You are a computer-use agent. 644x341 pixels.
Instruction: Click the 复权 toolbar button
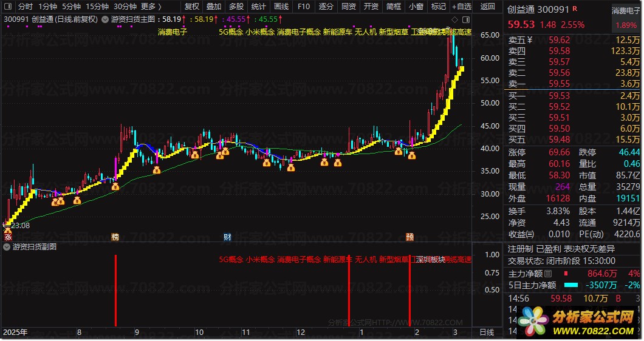[192, 7]
